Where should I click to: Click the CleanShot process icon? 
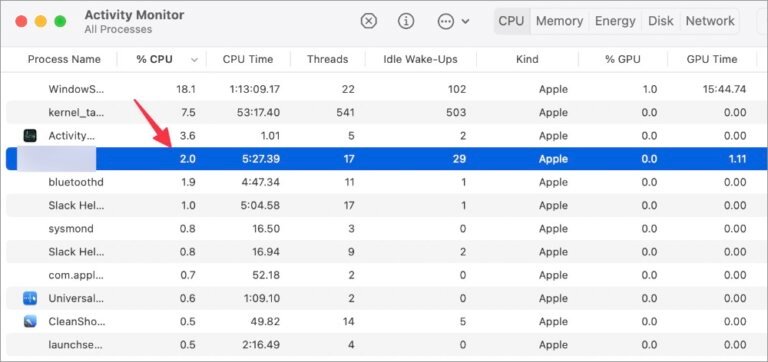[30, 321]
